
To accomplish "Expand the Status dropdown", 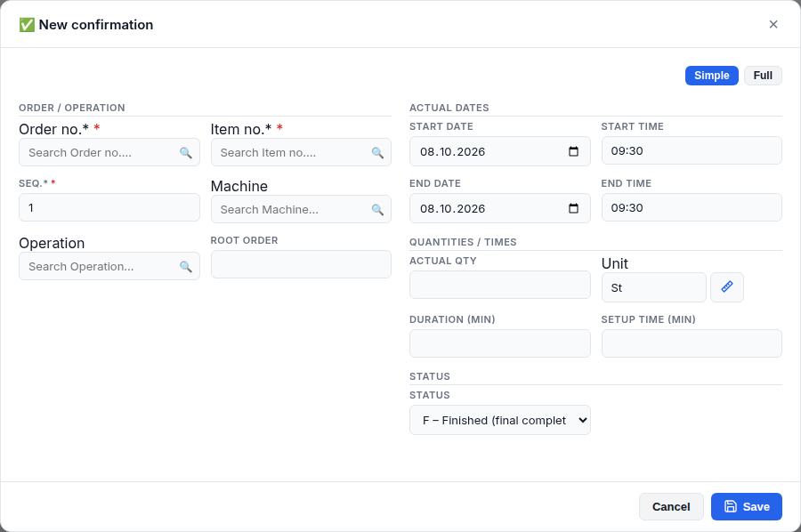I will 499,420.
